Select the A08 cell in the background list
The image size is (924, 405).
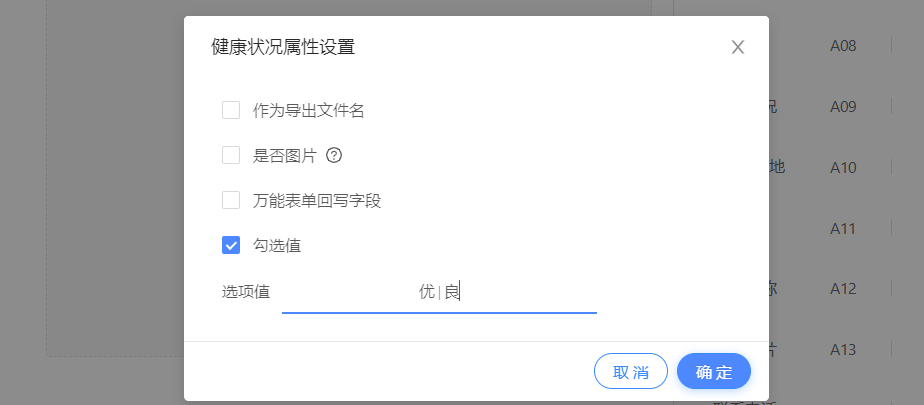[843, 46]
